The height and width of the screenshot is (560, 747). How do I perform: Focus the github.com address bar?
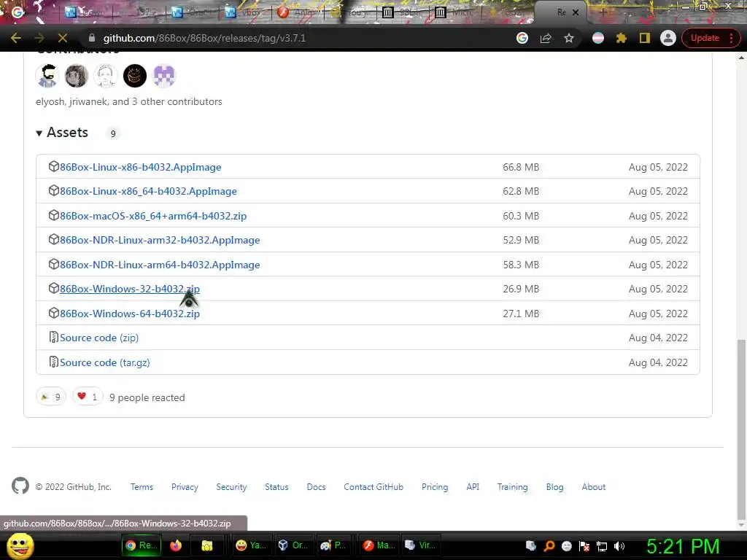coord(295,38)
